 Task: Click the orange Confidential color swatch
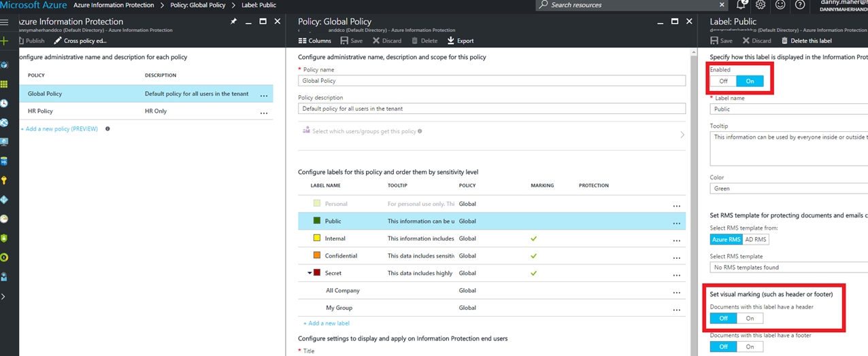click(x=317, y=255)
